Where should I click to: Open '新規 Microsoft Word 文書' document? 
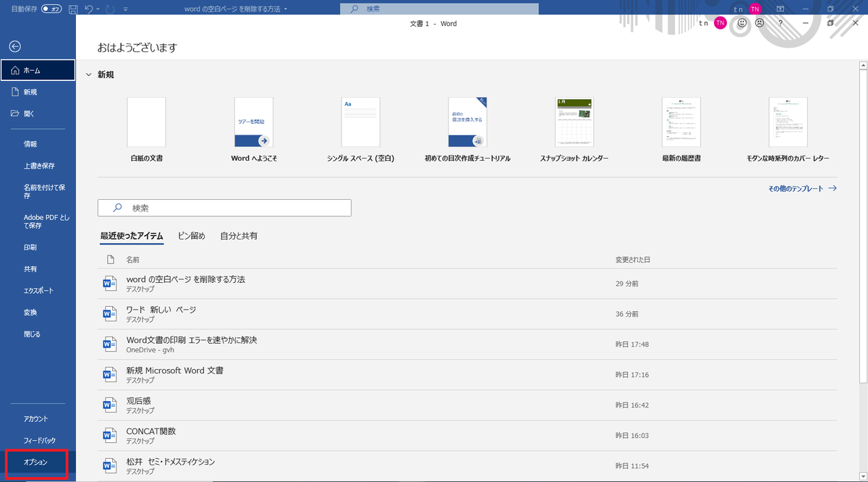pyautogui.click(x=467, y=375)
